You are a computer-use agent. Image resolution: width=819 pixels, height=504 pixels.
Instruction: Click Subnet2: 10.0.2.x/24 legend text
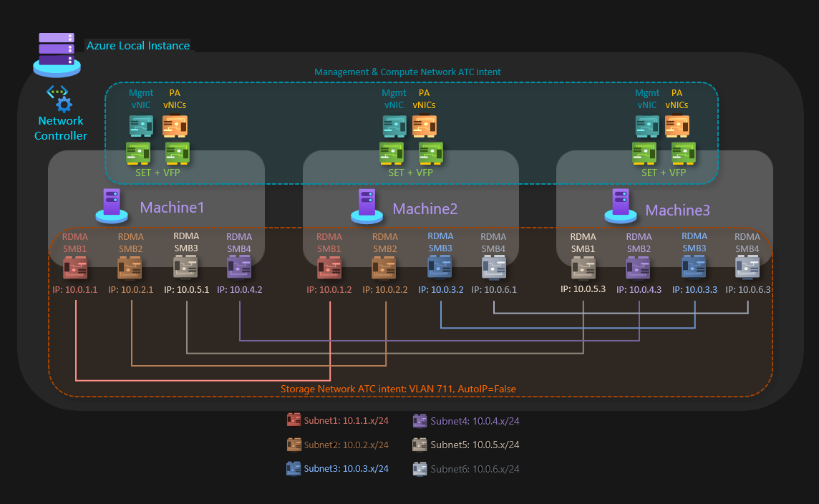click(x=346, y=445)
